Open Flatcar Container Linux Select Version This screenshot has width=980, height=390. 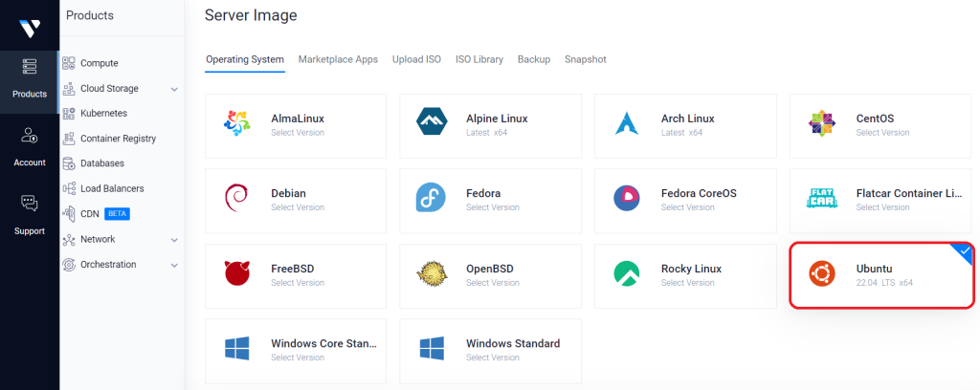click(882, 207)
